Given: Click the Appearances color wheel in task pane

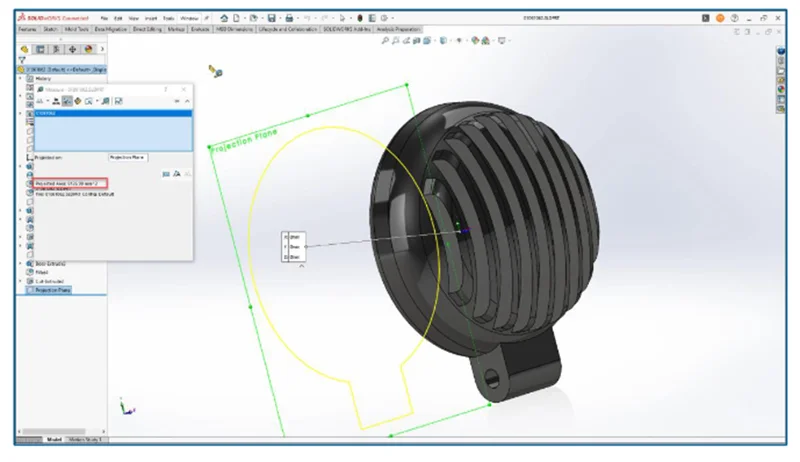Looking at the screenshot, I should click(x=779, y=88).
